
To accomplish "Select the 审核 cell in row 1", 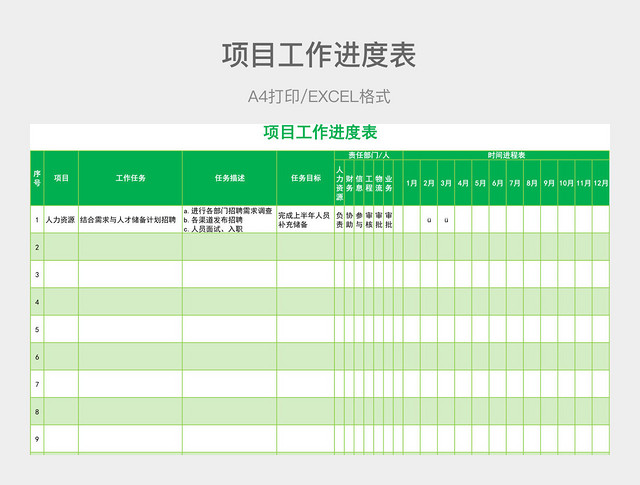I will point(369,220).
